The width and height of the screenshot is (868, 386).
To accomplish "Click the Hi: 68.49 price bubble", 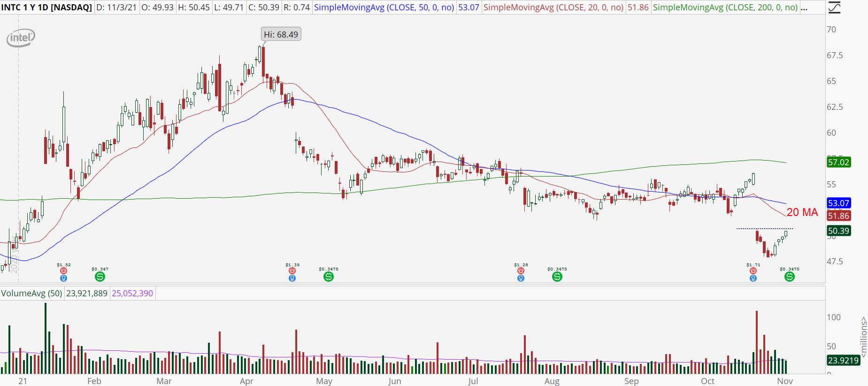I will click(x=281, y=34).
